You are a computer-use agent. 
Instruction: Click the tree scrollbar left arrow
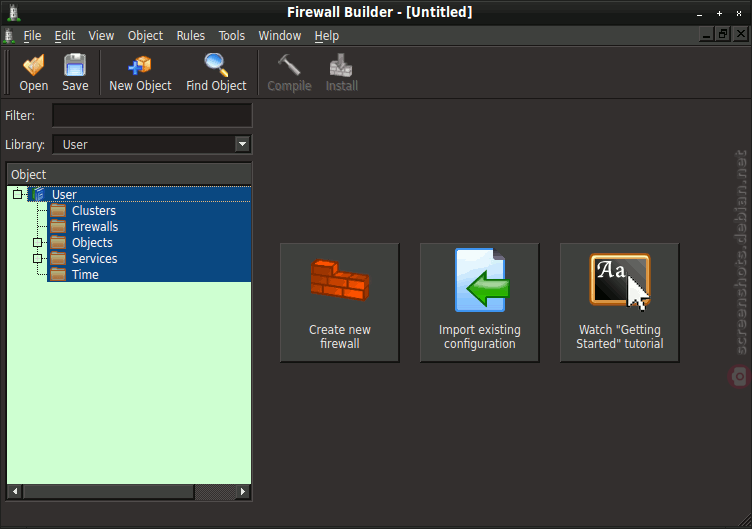[x=15, y=492]
